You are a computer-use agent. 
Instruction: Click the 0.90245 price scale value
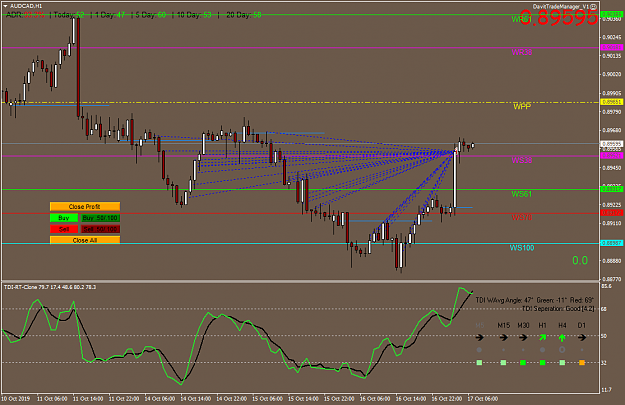(x=612, y=37)
